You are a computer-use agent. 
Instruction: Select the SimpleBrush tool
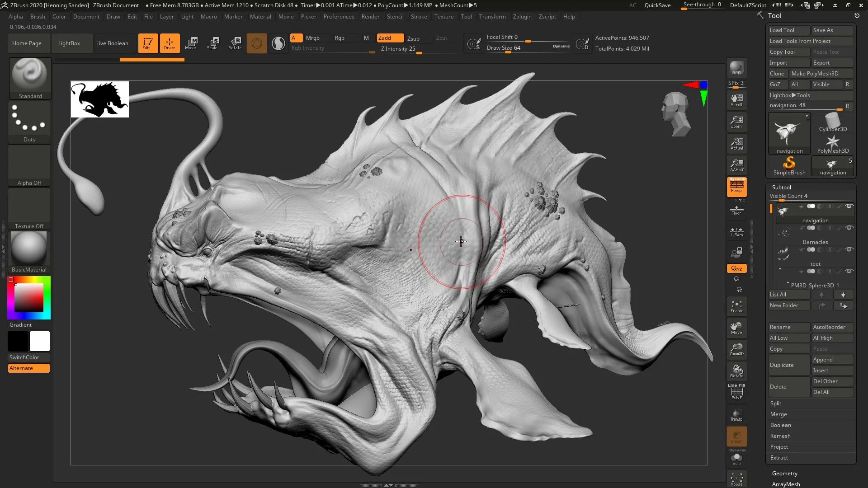coord(789,166)
